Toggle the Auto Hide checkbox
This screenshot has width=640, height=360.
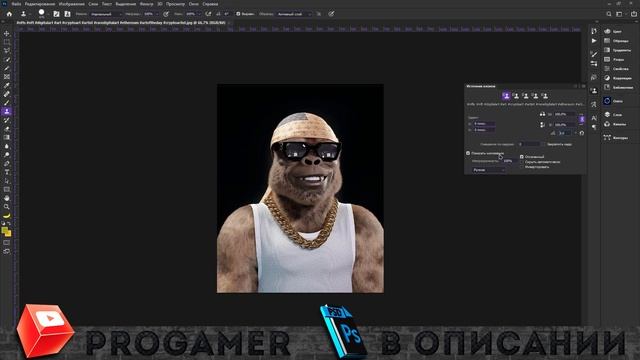(522, 162)
